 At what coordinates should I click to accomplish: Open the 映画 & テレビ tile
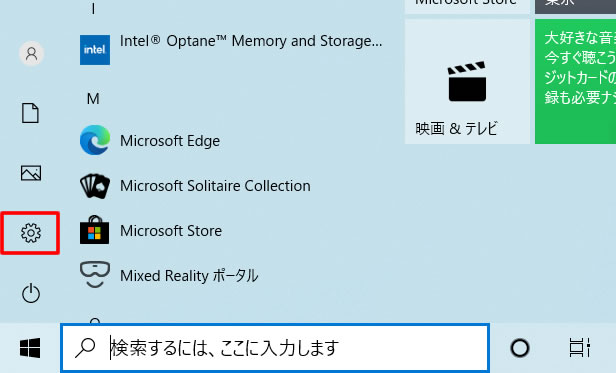pos(467,82)
